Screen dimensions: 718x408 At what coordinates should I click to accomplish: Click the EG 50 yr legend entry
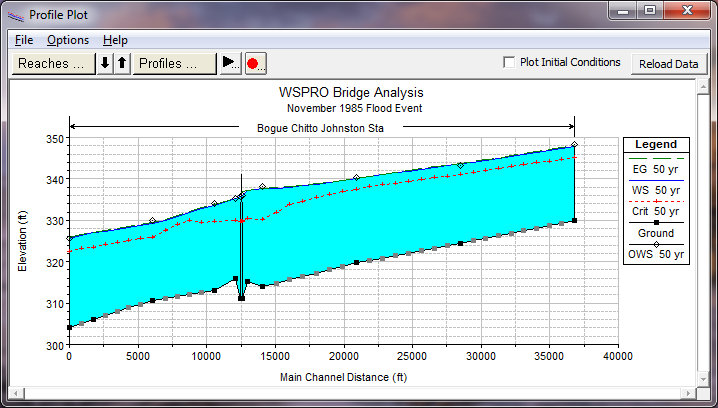point(658,168)
